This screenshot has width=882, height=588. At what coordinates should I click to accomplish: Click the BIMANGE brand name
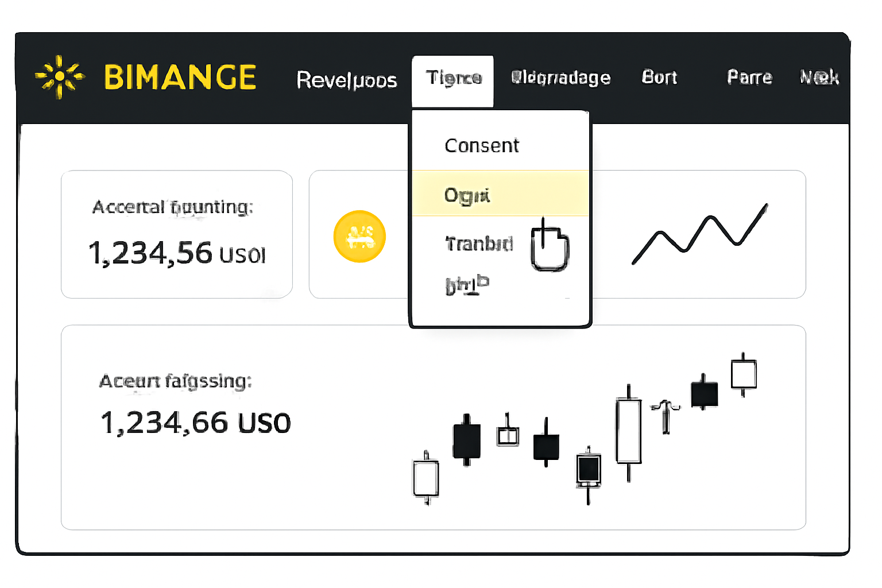pyautogui.click(x=180, y=78)
